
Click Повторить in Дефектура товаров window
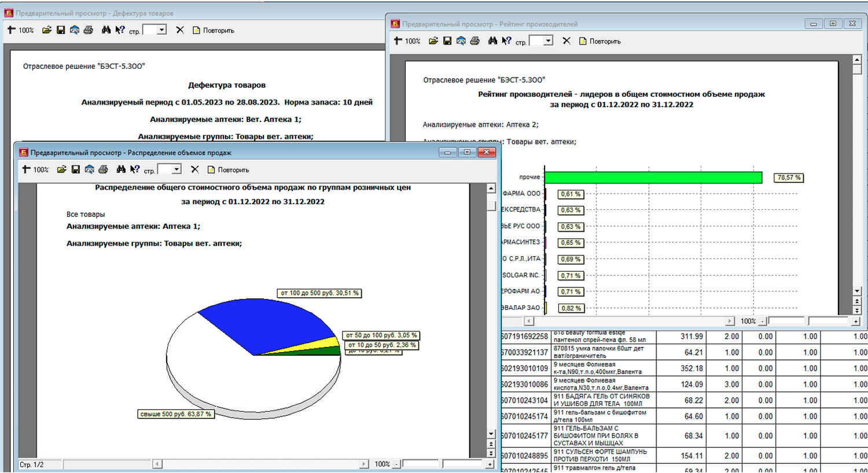214,30
